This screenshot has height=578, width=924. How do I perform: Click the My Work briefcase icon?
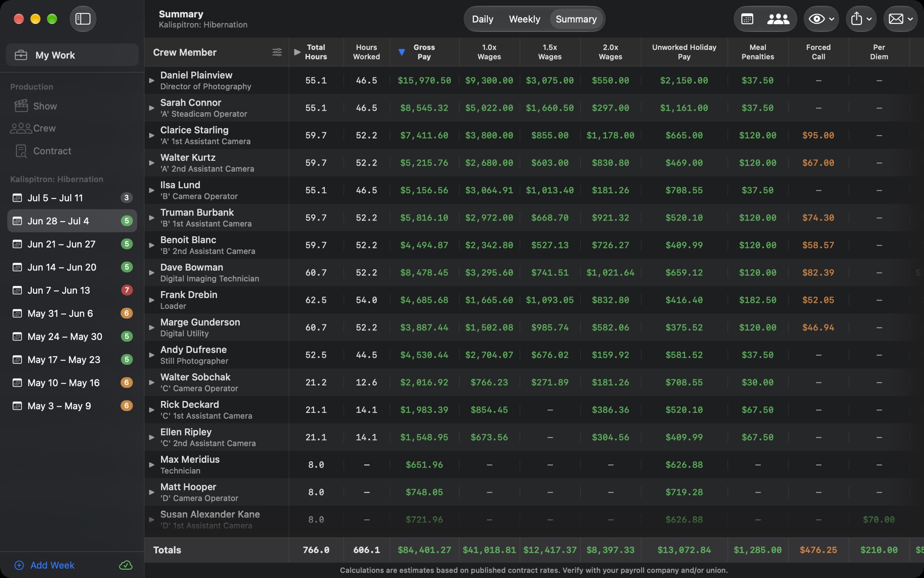pyautogui.click(x=21, y=55)
